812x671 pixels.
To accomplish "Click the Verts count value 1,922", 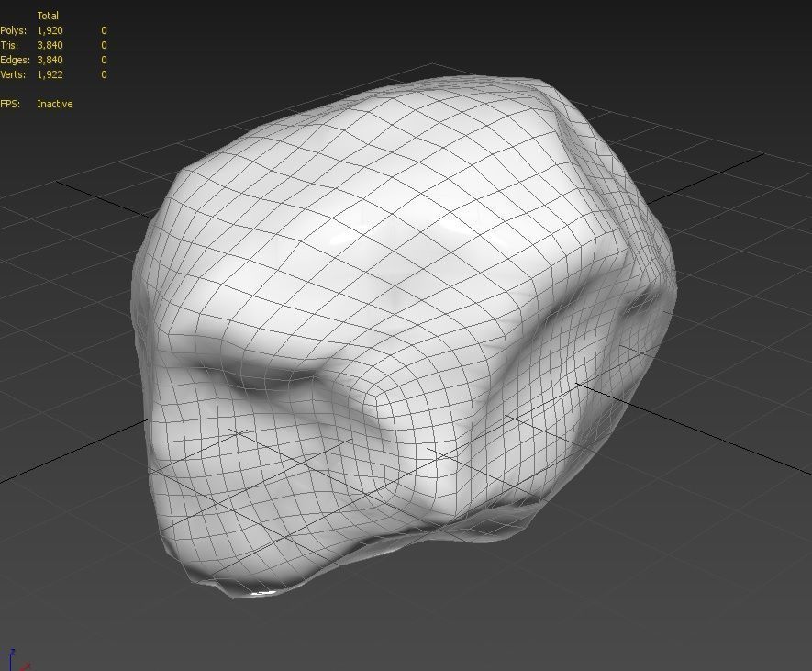I will click(x=50, y=74).
